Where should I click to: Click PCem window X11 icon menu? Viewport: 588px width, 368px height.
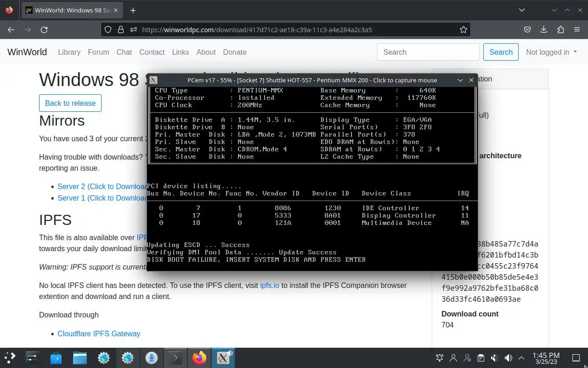coord(153,80)
